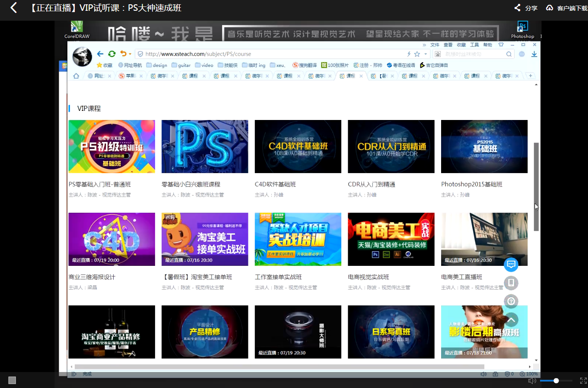The height and width of the screenshot is (388, 588).
Task: Click the mobile phone floating icon
Action: 511,283
